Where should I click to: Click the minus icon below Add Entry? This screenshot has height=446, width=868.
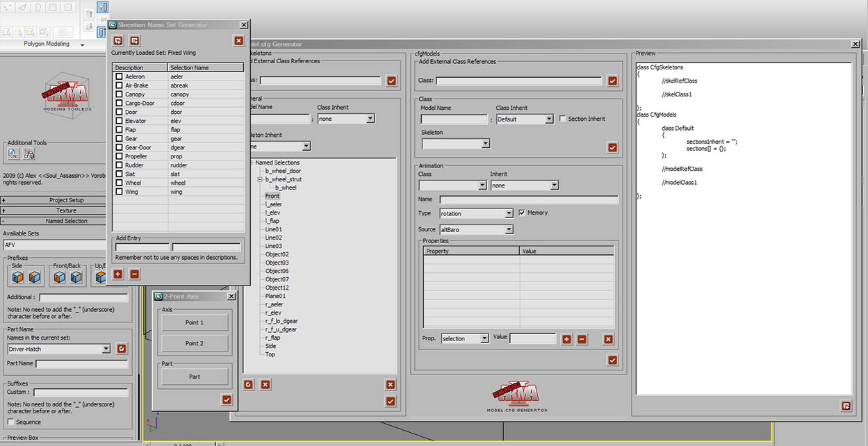click(x=134, y=274)
